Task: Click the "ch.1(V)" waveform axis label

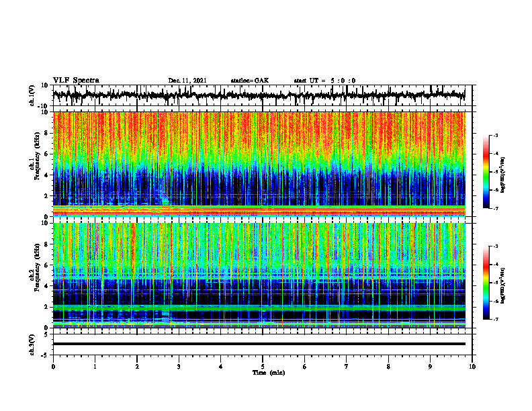Action: [32, 95]
